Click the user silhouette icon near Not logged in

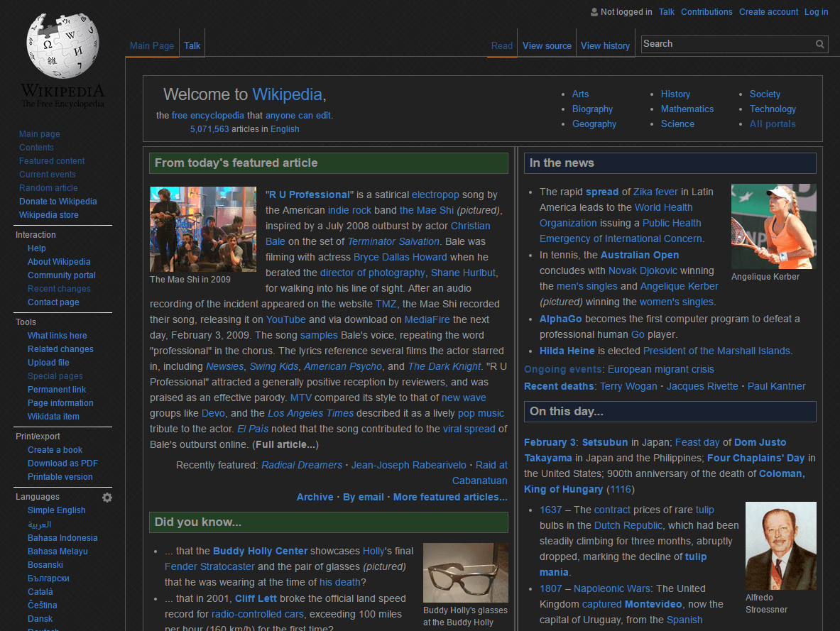594,12
